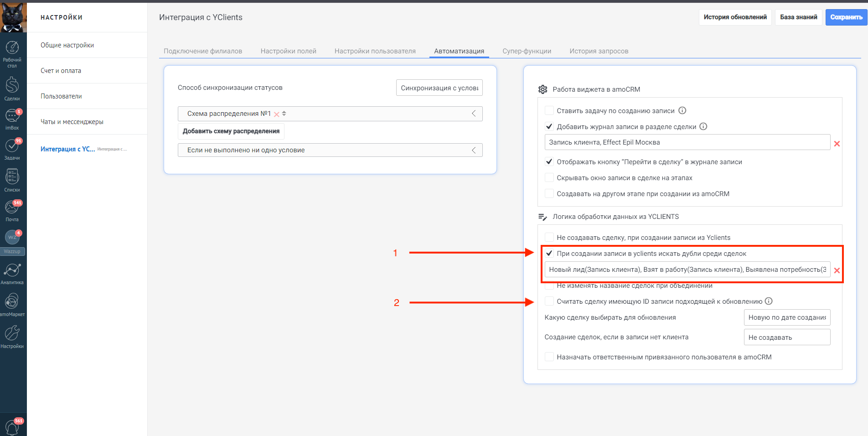Click Создание сделок, если в записи нет клиента

617,337
